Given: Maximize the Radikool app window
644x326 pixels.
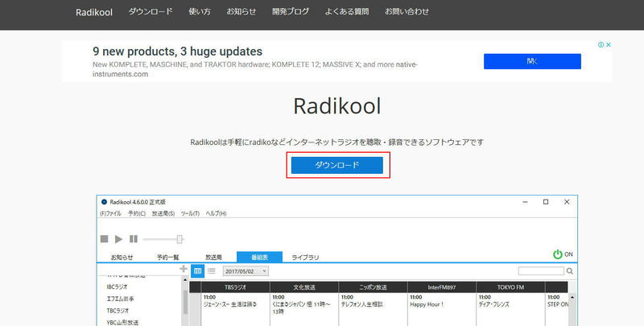Looking at the screenshot, I should pos(546,201).
